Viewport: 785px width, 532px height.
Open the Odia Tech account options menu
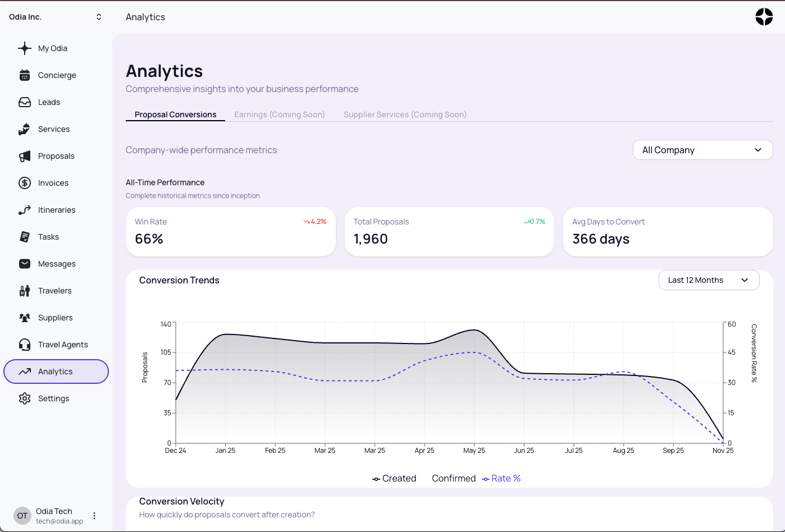[94, 515]
